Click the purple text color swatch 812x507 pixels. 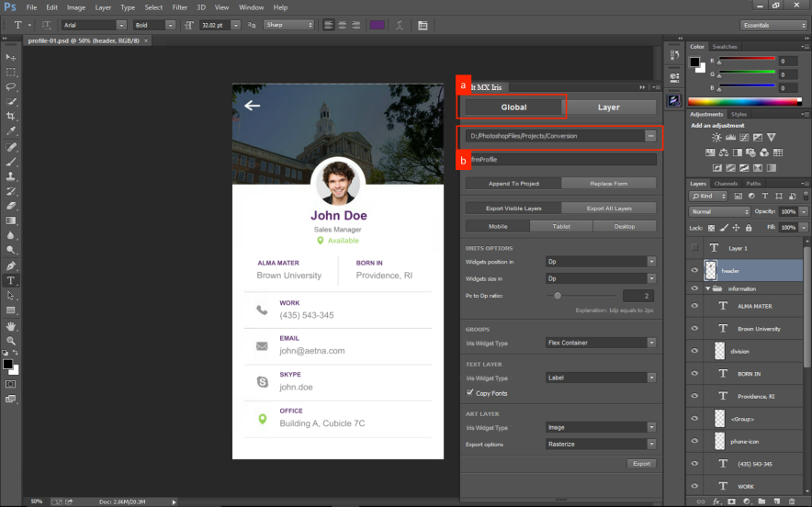coord(377,25)
